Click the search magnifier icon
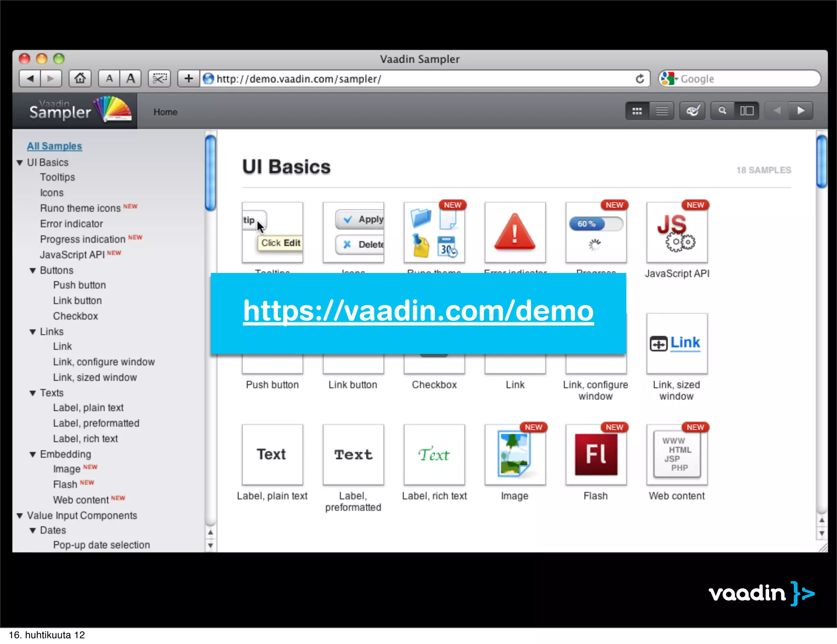Screen dimensions: 837x644 pyautogui.click(x=722, y=111)
